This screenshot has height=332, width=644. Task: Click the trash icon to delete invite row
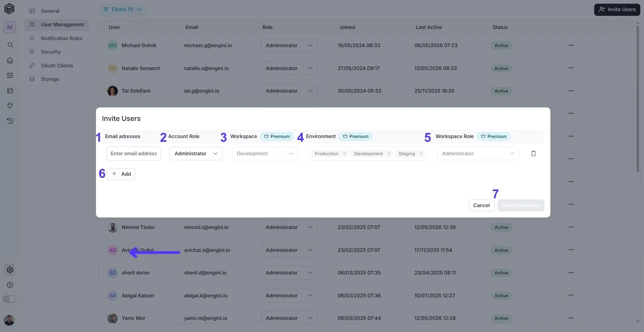(x=533, y=154)
